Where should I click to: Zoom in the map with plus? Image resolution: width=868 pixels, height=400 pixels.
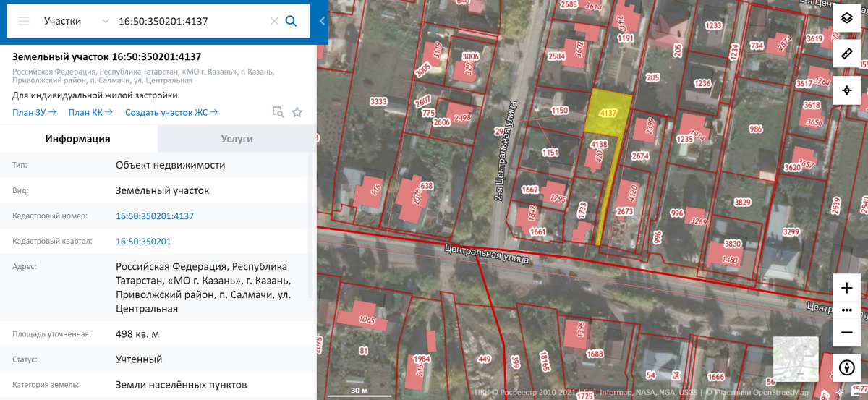click(x=846, y=288)
